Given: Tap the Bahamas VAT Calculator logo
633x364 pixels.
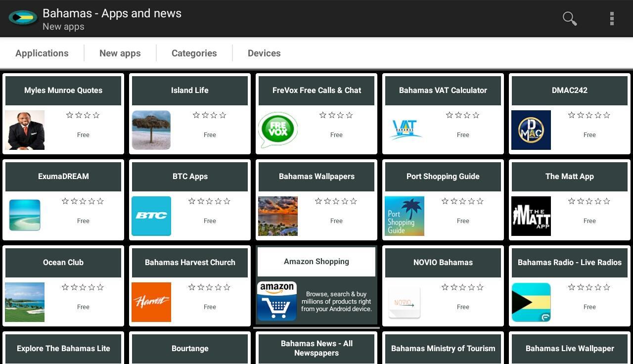Looking at the screenshot, I should click(405, 130).
